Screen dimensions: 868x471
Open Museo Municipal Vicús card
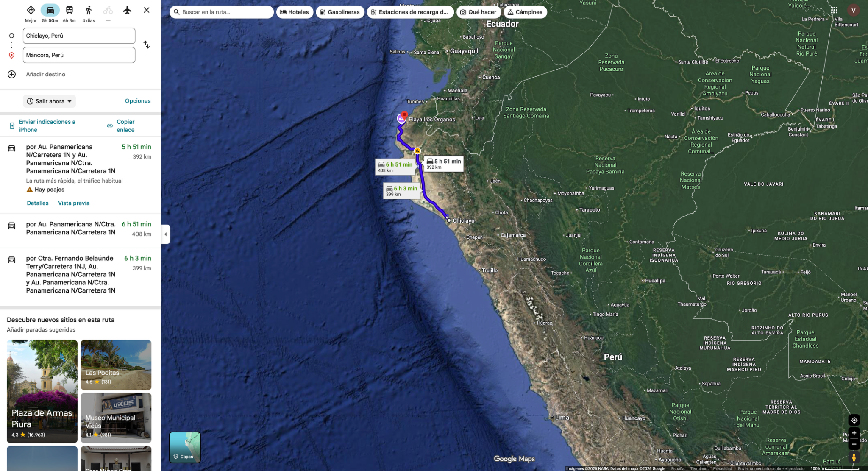pos(116,418)
